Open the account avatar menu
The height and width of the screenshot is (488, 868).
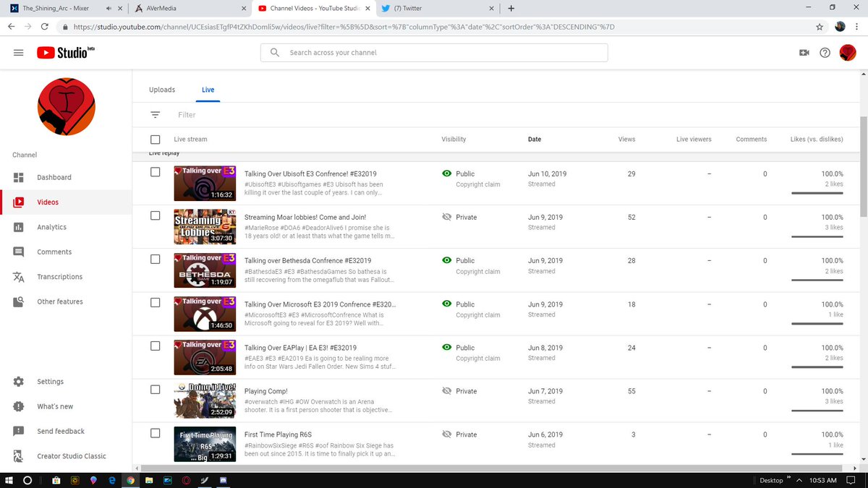pos(848,53)
